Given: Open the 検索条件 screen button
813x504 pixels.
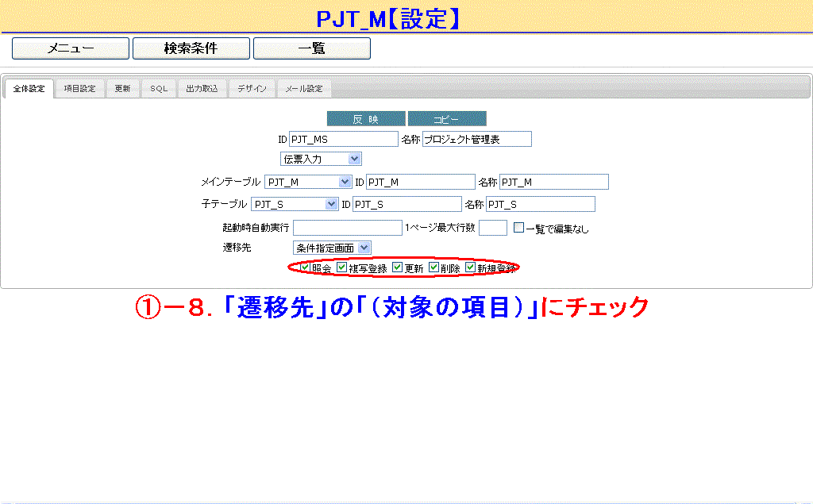Looking at the screenshot, I should (x=191, y=48).
